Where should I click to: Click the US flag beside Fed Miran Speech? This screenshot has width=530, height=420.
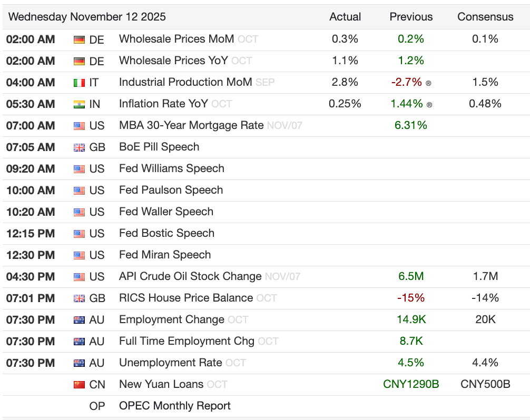click(79, 256)
